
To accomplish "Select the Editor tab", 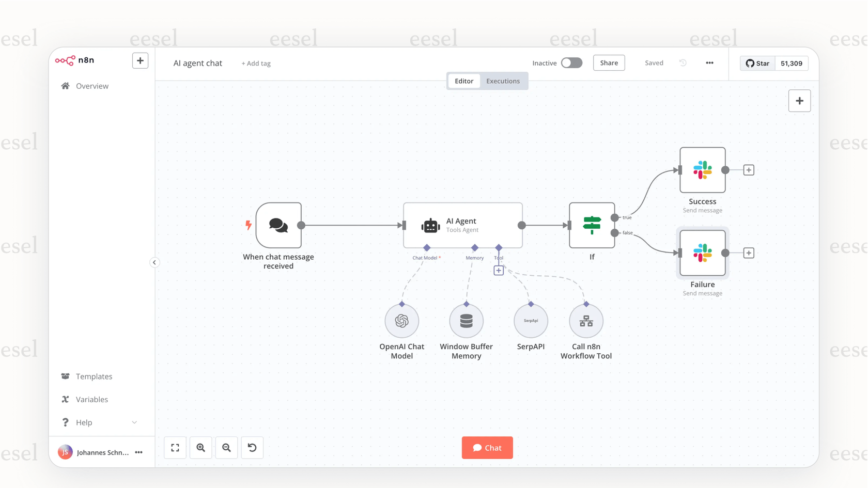I will [463, 81].
